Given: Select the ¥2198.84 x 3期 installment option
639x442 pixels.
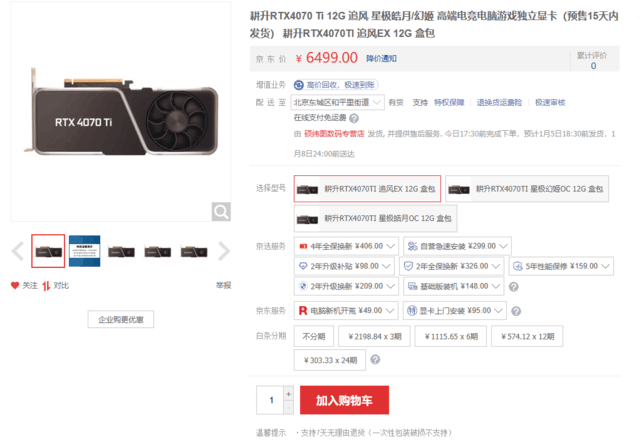Looking at the screenshot, I should (374, 336).
